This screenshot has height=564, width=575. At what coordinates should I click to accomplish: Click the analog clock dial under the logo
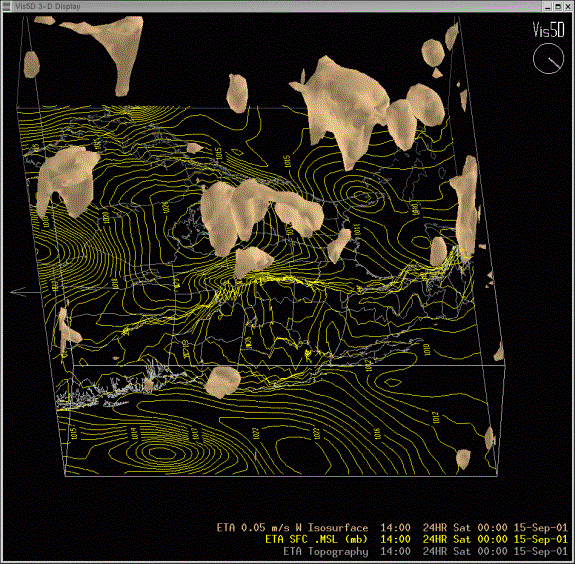(548, 58)
